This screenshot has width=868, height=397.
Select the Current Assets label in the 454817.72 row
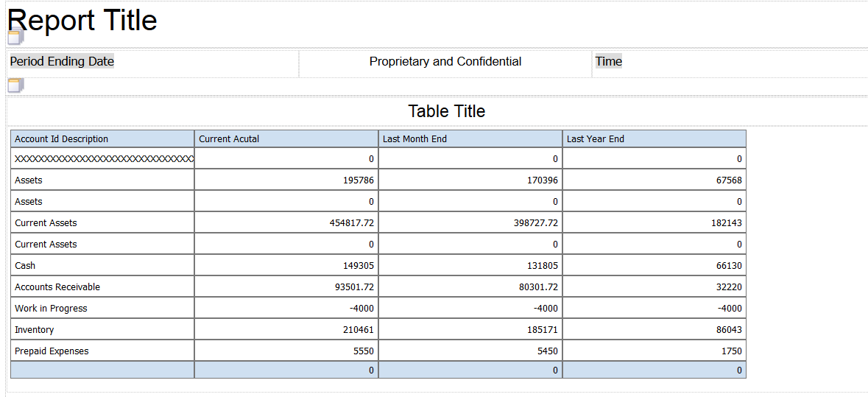pos(46,223)
